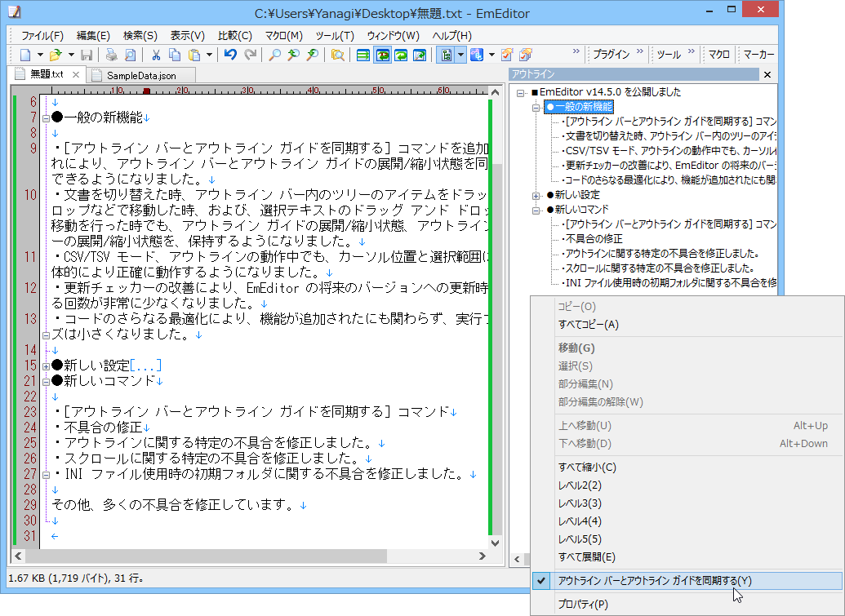Image resolution: width=845 pixels, height=616 pixels.
Task: Open dropdown arrow next to New icon
Action: 40,55
